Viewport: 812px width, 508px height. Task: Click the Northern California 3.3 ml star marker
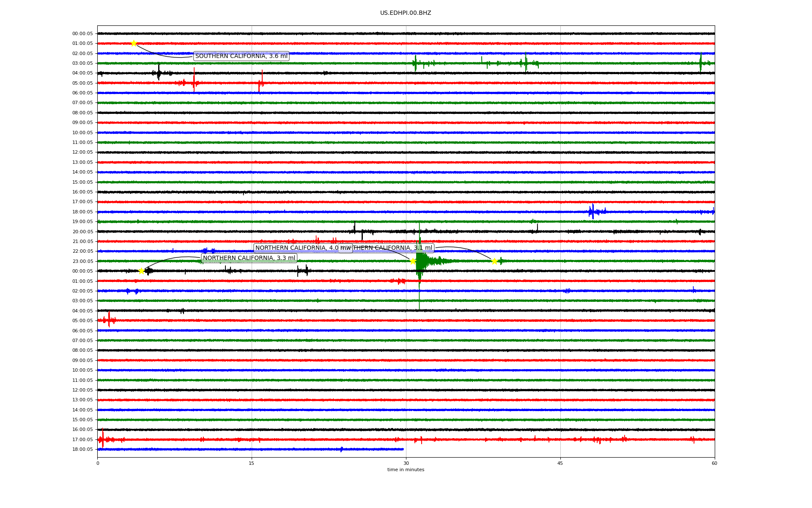141,271
